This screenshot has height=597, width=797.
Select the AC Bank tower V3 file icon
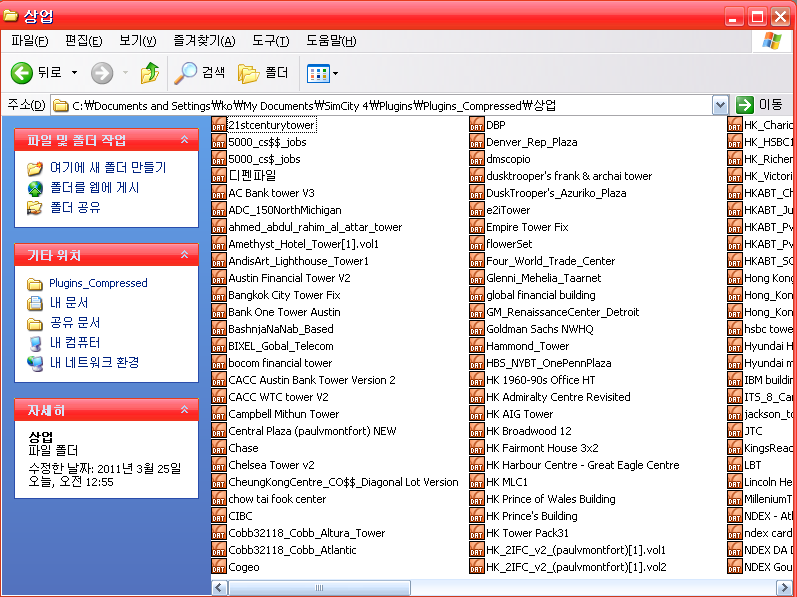pos(219,193)
